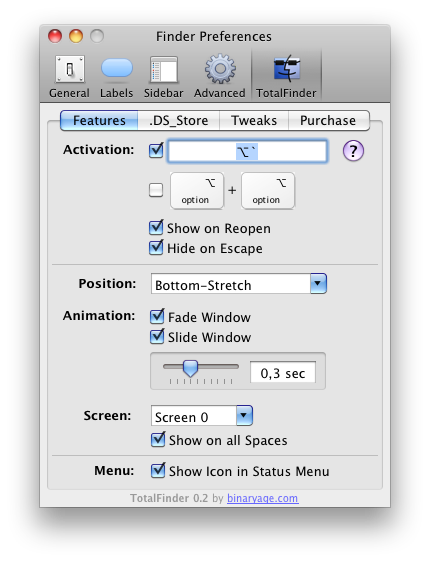The height and width of the screenshot is (562, 430).
Task: Click the animation duration slider handle
Action: pos(190,368)
